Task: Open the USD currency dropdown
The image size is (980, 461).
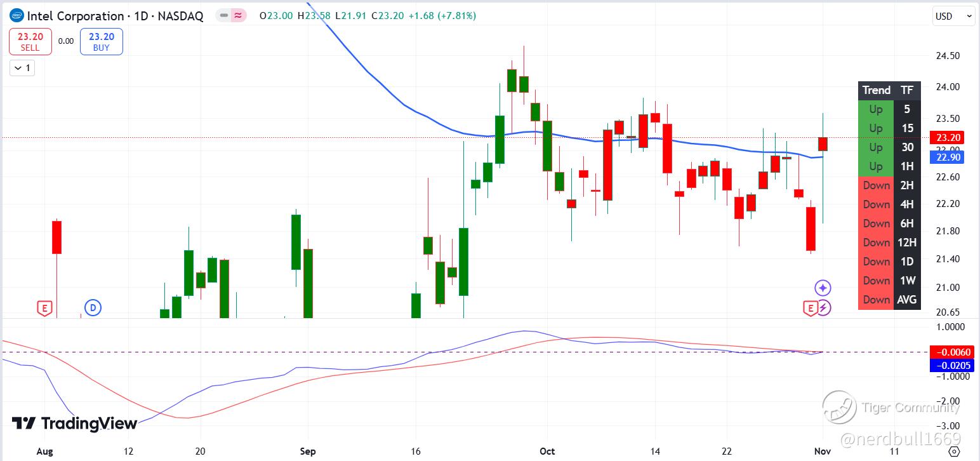Action: click(x=954, y=17)
